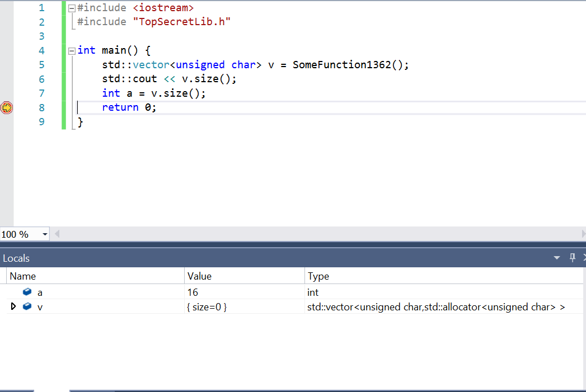Click the return keyword on line 8

pyautogui.click(x=120, y=107)
